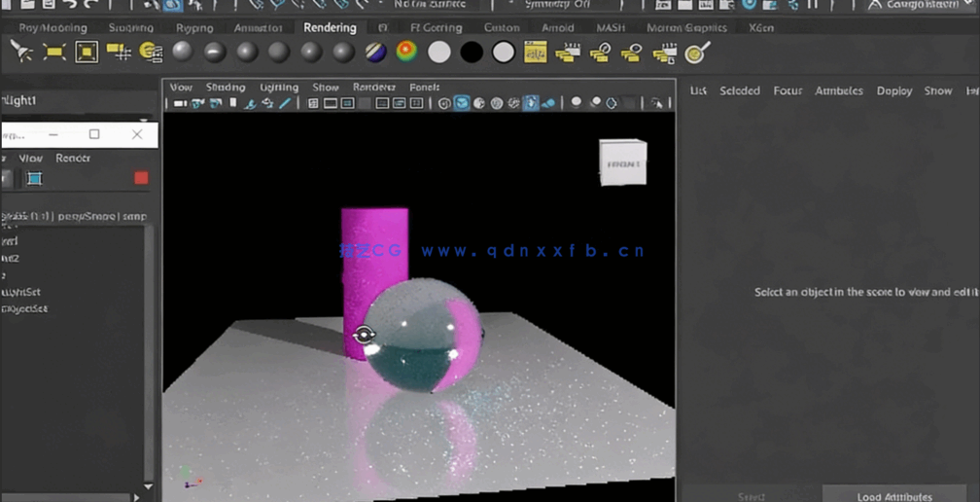Open the viewport Shading menu
Viewport: 980px width, 502px height.
click(226, 88)
